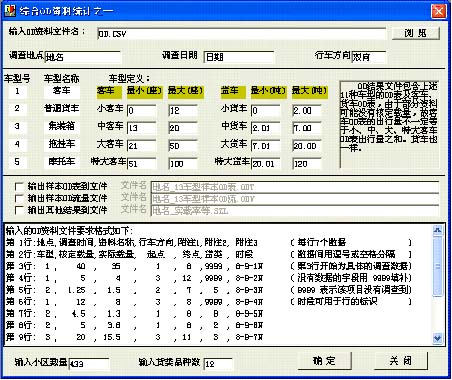
Task: Click the 第 9行 sample data line
Action: pos(135,337)
